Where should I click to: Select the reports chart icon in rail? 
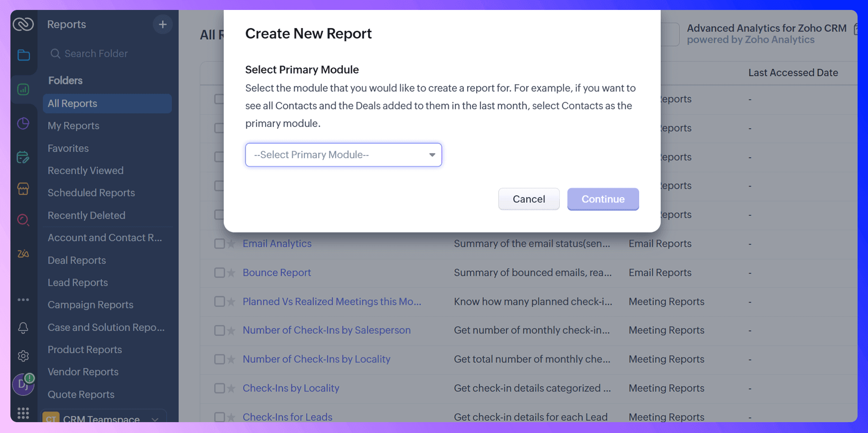click(x=24, y=89)
